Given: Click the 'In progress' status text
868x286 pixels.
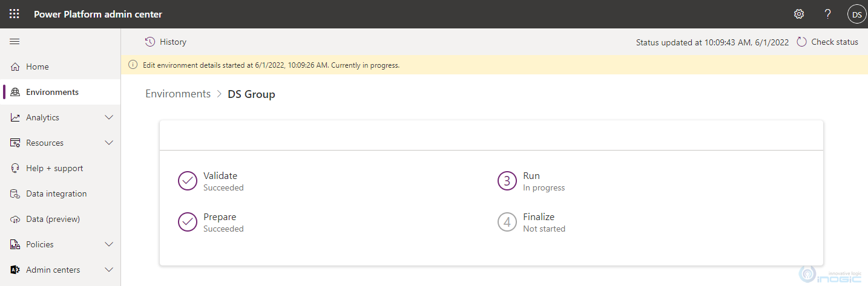Looking at the screenshot, I should (x=544, y=187).
